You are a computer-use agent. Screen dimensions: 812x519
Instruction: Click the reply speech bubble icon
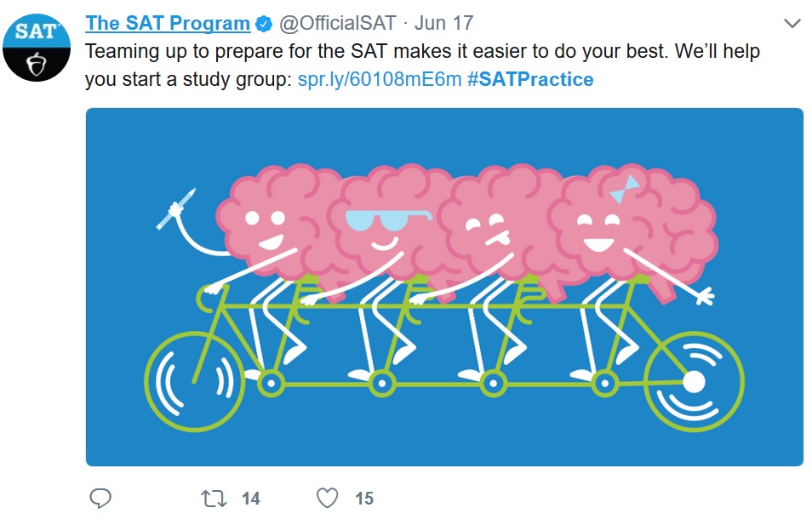100,498
